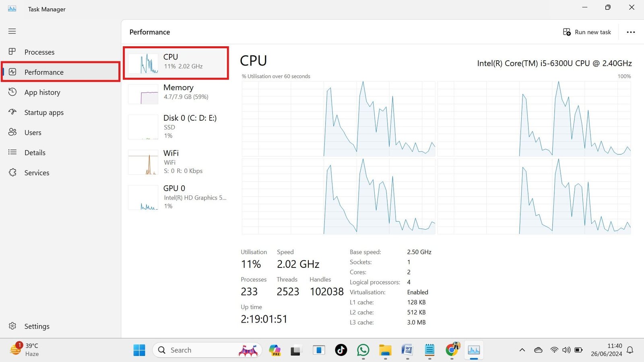
Task: Launch Chrome from the taskbar
Action: pos(452,350)
